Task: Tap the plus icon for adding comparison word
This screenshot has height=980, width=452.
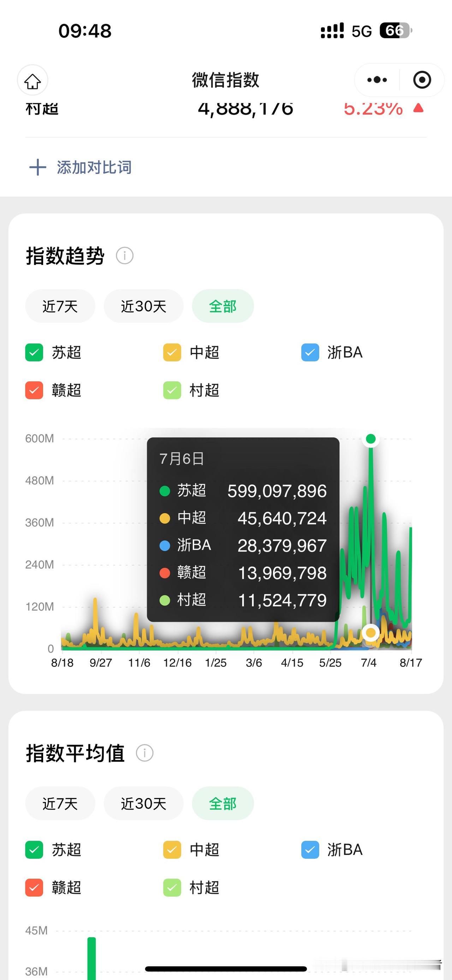Action: pos(38,167)
